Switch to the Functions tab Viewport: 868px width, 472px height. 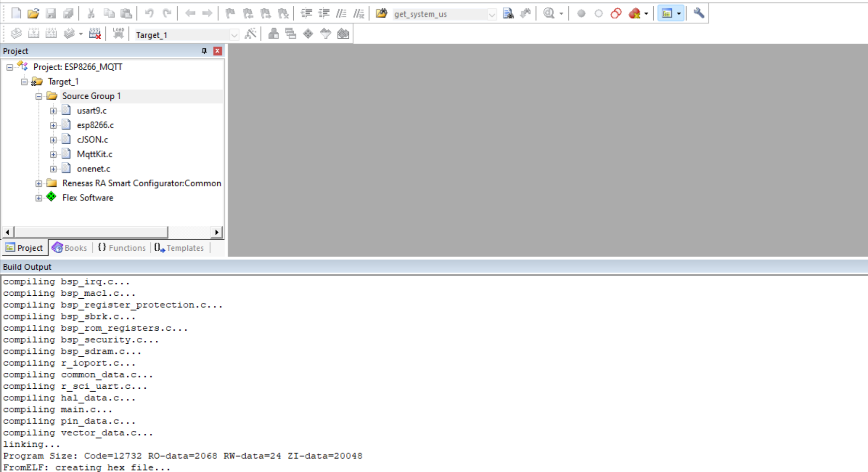click(121, 248)
